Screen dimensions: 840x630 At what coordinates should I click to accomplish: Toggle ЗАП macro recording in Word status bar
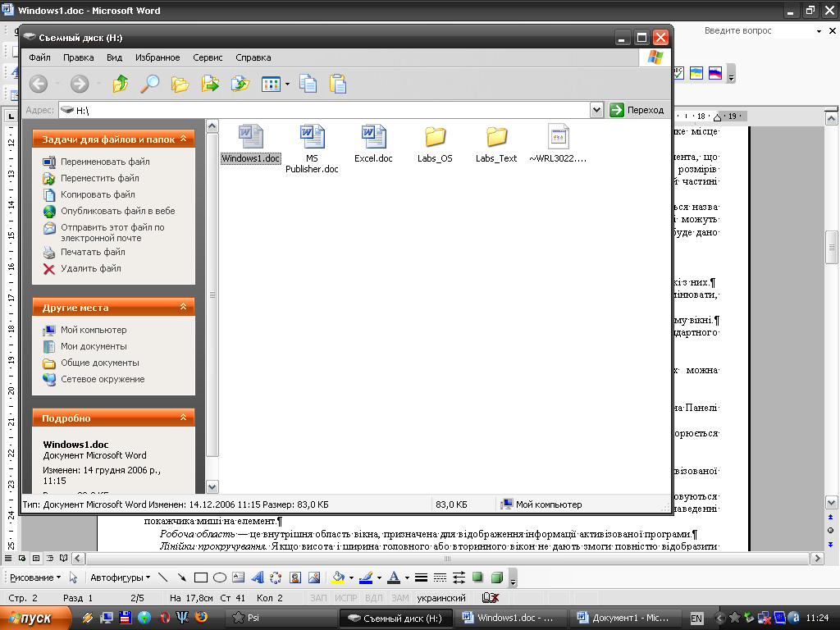pos(318,598)
